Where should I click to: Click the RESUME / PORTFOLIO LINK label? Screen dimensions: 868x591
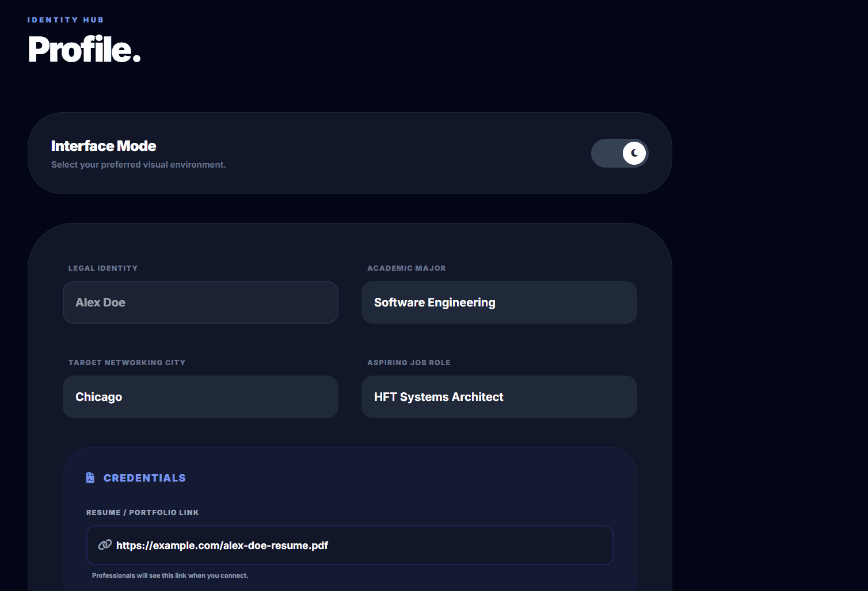coord(142,512)
